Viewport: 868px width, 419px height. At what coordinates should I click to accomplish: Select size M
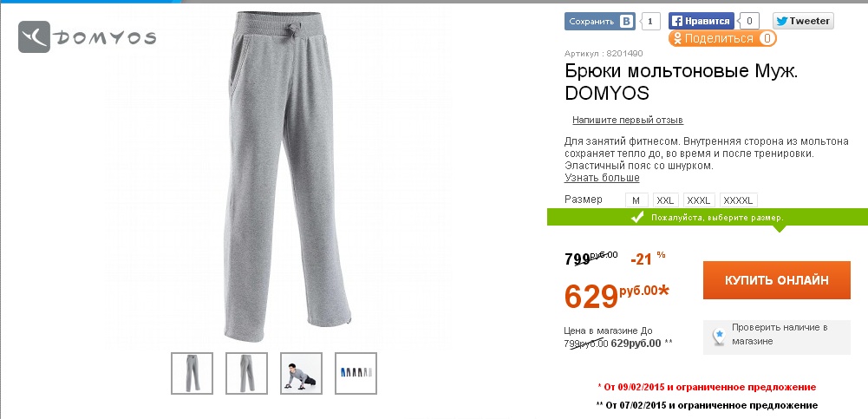tap(636, 200)
